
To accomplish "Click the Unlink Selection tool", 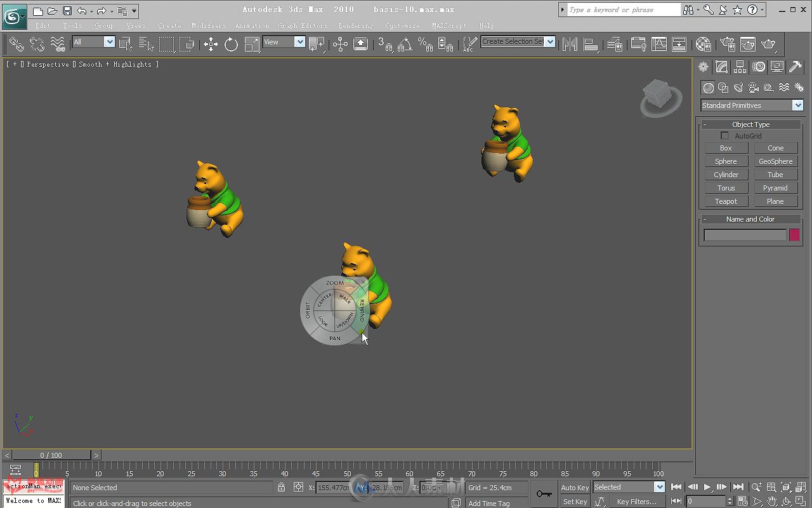I will pos(37,44).
